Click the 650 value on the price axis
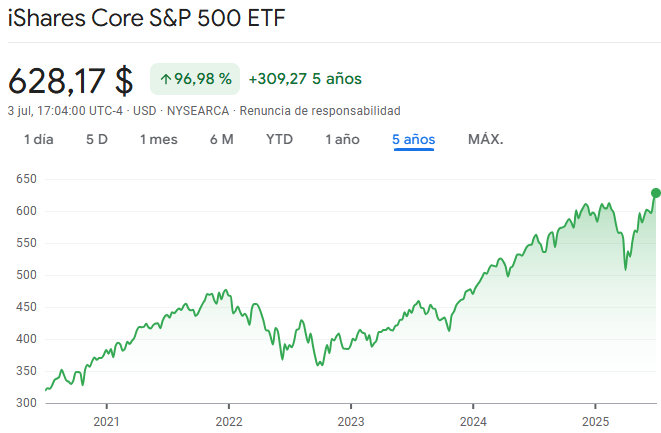 [x=26, y=179]
